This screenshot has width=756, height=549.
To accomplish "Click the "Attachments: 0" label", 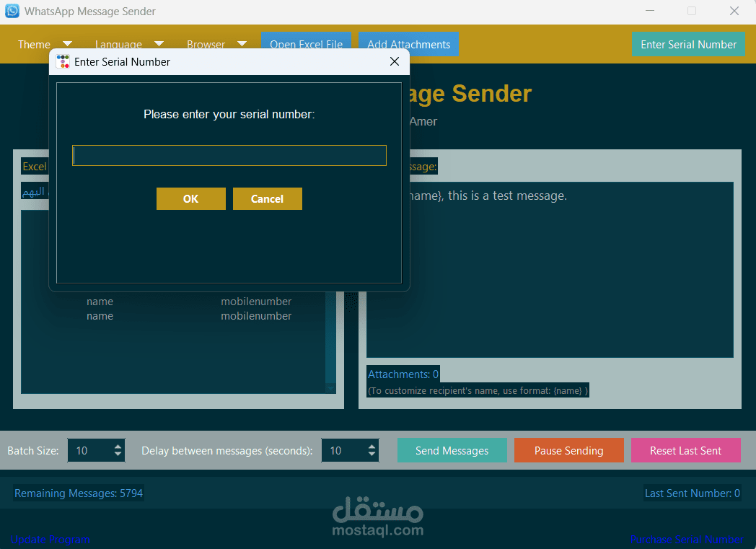I will tap(403, 374).
